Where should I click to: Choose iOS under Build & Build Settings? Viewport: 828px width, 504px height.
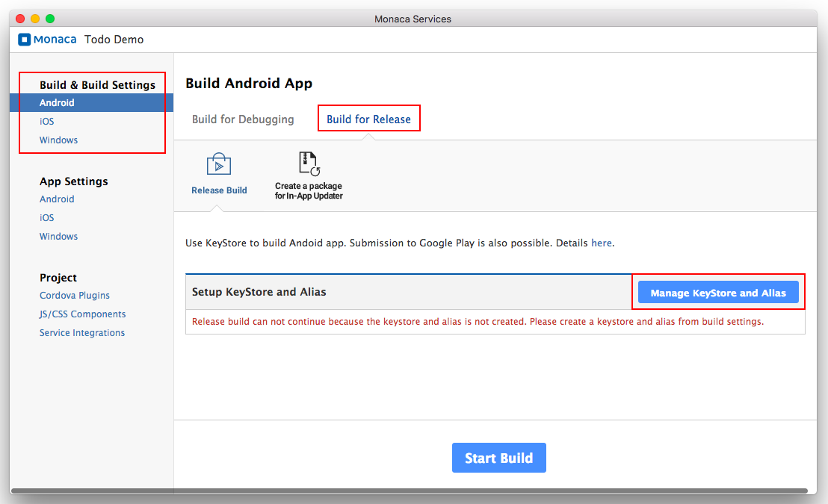tap(47, 121)
